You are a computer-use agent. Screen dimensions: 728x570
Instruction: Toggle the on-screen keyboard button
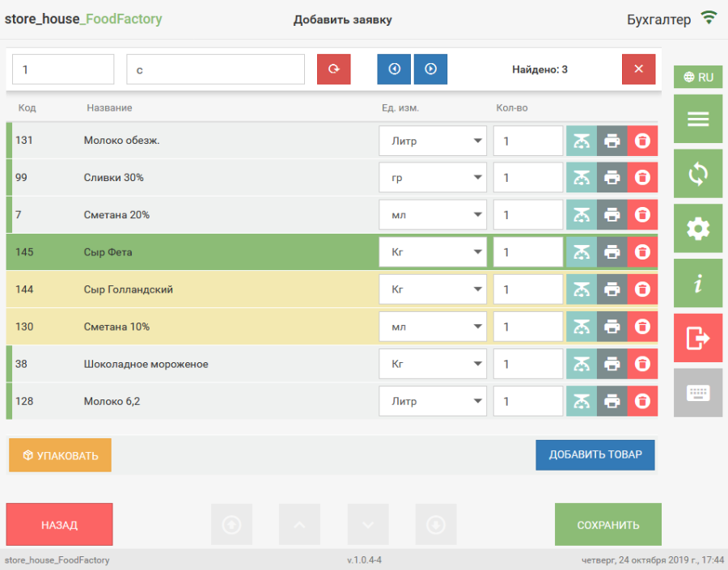[697, 393]
